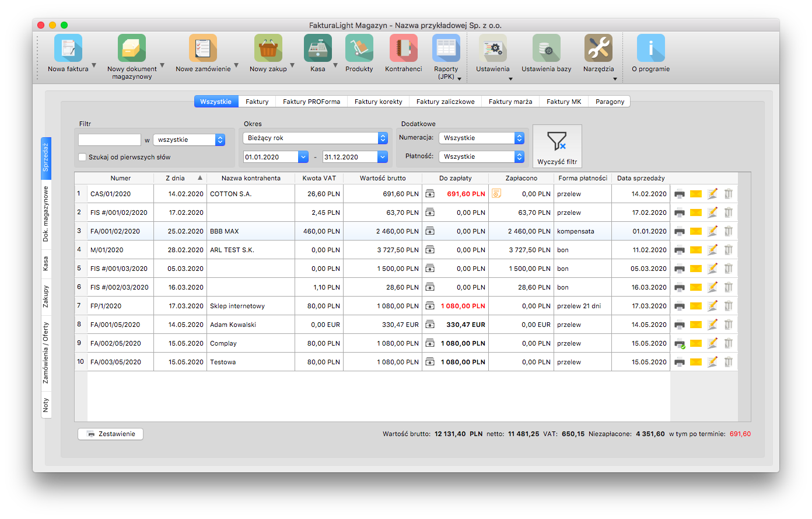Click the O programie info icon
The width and height of the screenshot is (812, 519).
pos(651,48)
